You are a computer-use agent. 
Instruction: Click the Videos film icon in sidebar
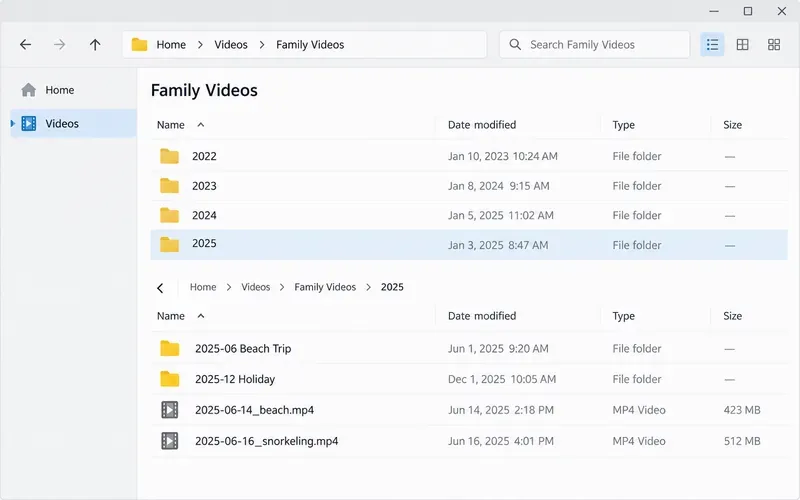tap(29, 123)
